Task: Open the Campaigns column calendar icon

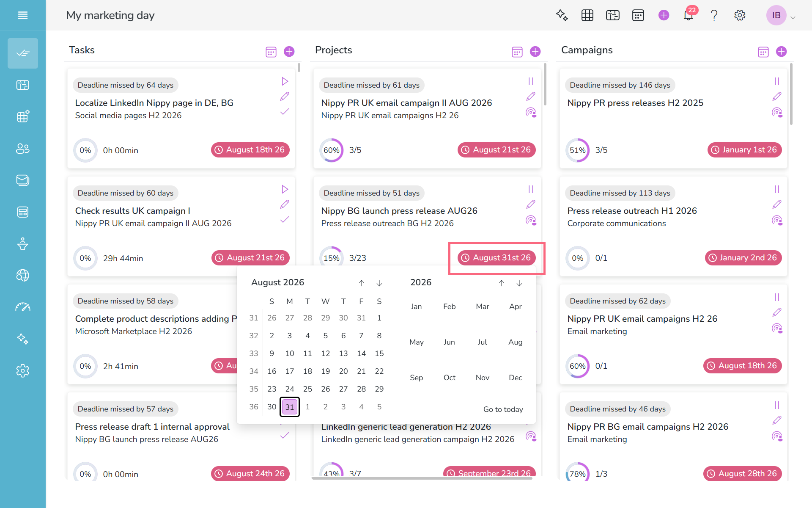Action: 763,52
